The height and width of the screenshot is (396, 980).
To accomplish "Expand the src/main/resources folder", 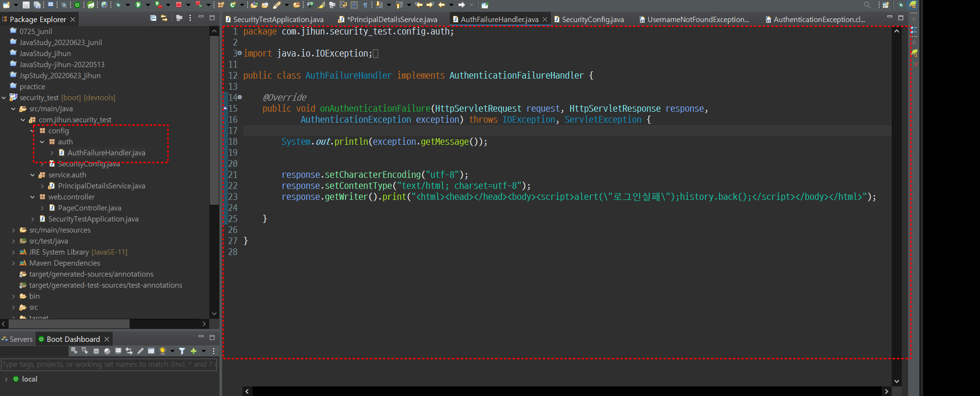I will 13,230.
